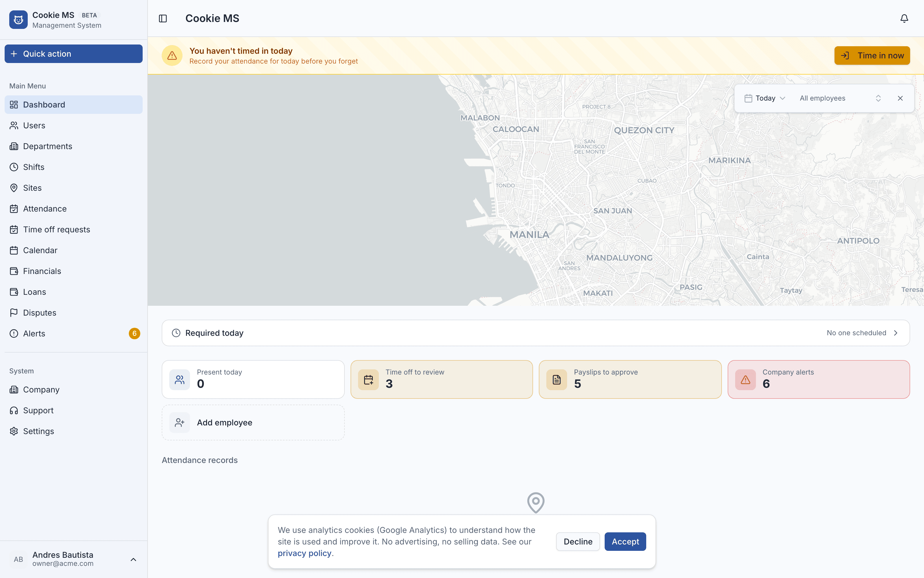Image resolution: width=924 pixels, height=578 pixels.
Task: Click the Add employee person-plus icon
Action: coord(180,423)
